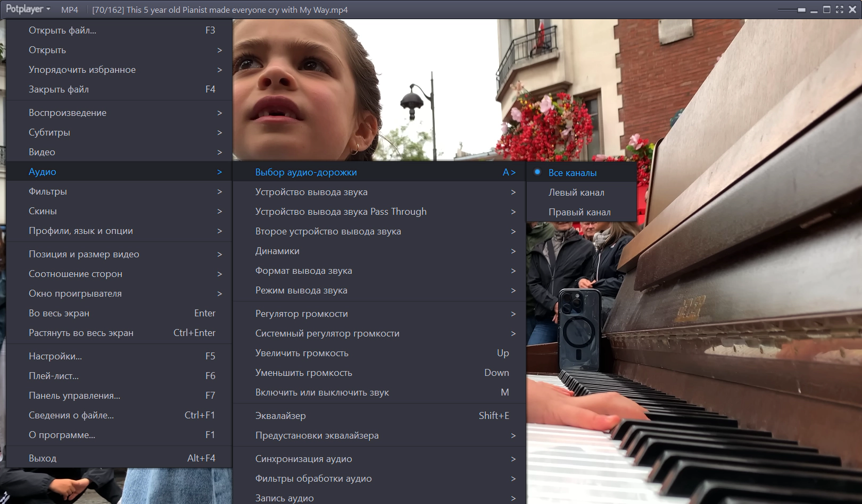Viewport: 862px width, 504px height.
Task: Select the 'Все каналы' radio option
Action: 582,172
